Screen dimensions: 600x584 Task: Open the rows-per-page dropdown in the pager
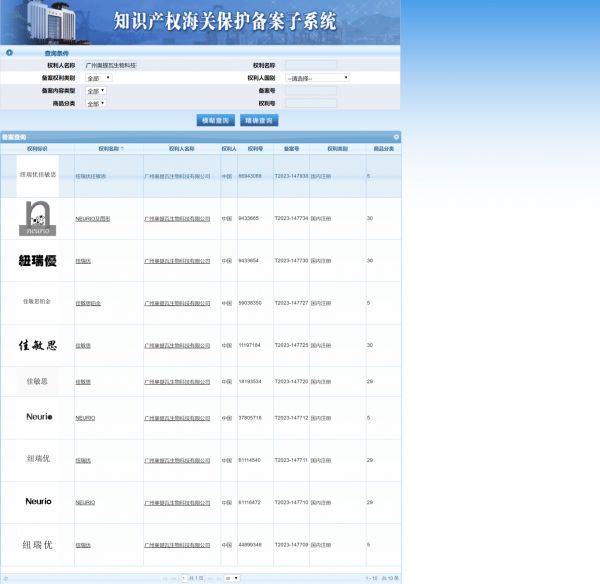point(232,578)
